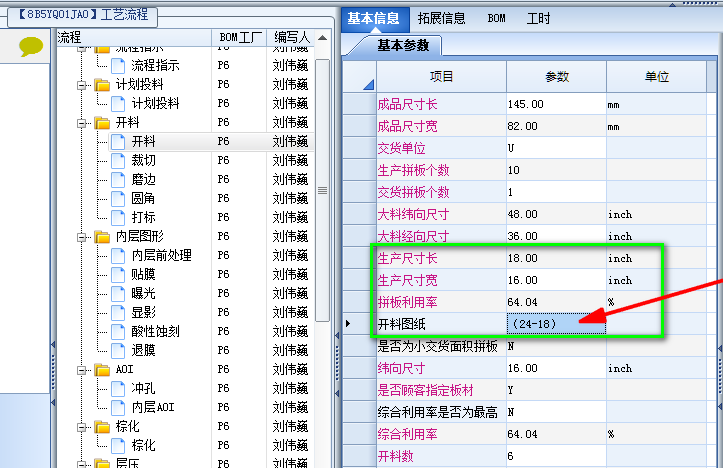
Task: Click the tree scrollbar up arrow
Action: (x=323, y=38)
